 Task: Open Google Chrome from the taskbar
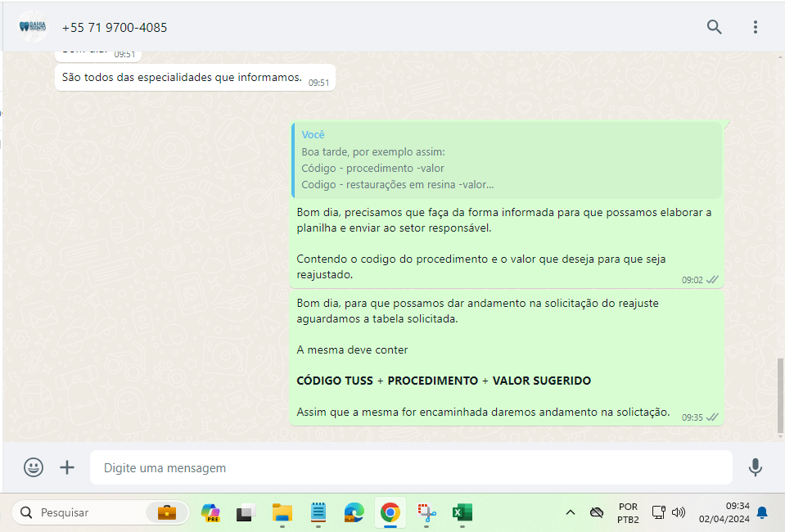point(390,513)
